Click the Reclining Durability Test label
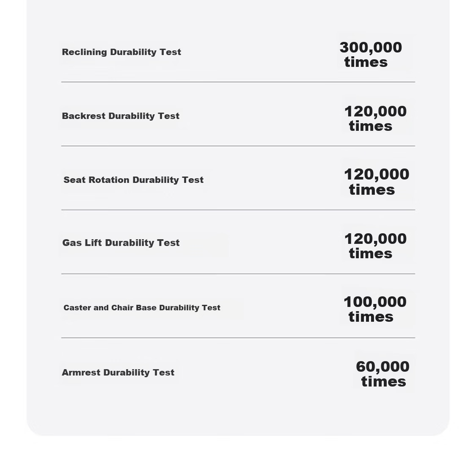The image size is (476, 475). point(121,52)
